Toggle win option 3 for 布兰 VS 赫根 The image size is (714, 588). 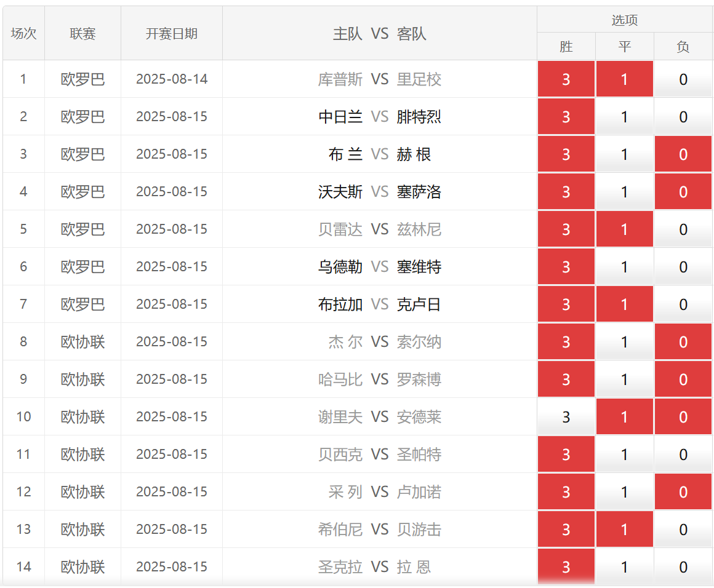coord(566,154)
